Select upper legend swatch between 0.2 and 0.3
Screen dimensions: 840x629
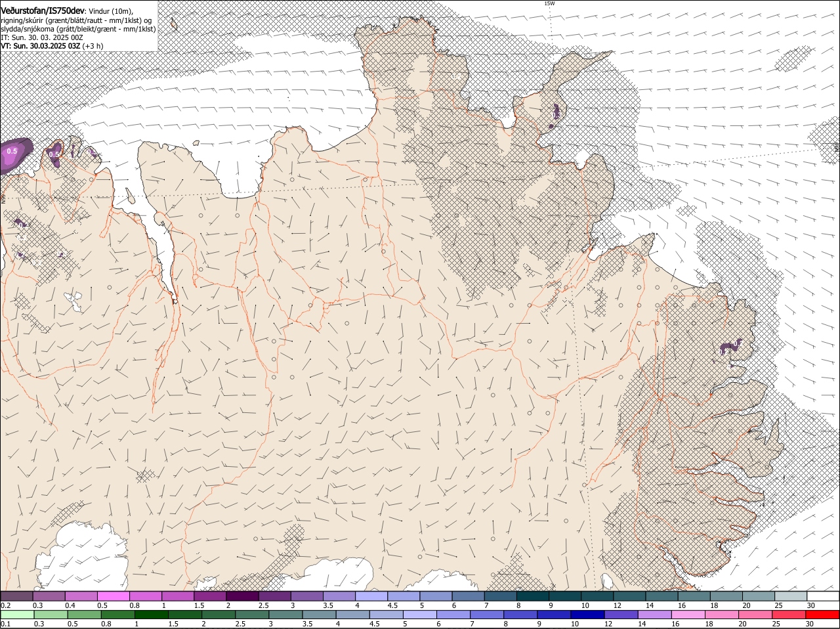16,596
